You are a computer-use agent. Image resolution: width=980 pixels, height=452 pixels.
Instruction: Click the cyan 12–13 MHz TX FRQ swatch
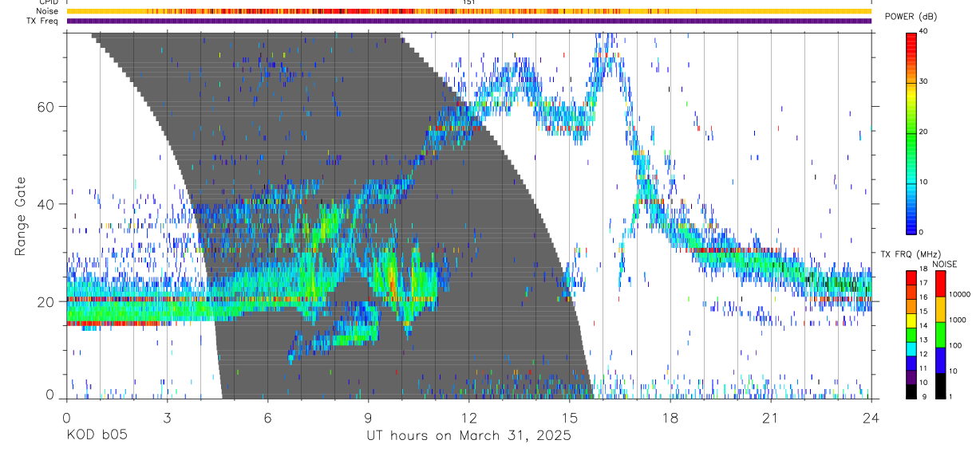(911, 349)
